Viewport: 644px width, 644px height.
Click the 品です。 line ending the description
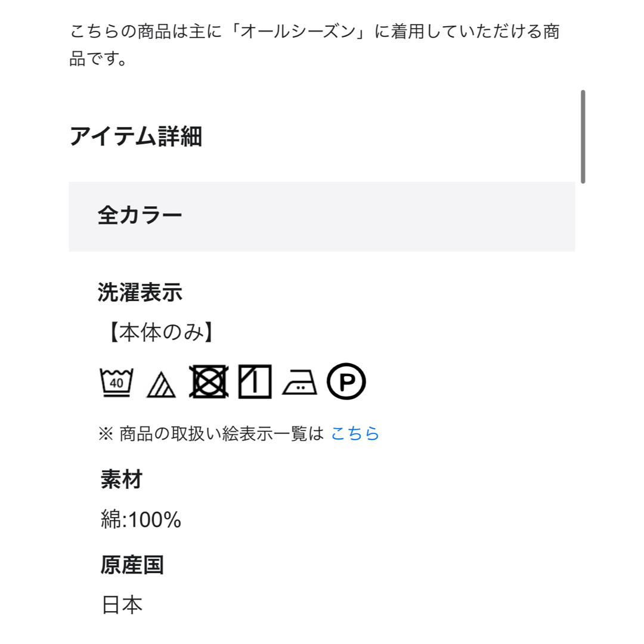coord(98,58)
